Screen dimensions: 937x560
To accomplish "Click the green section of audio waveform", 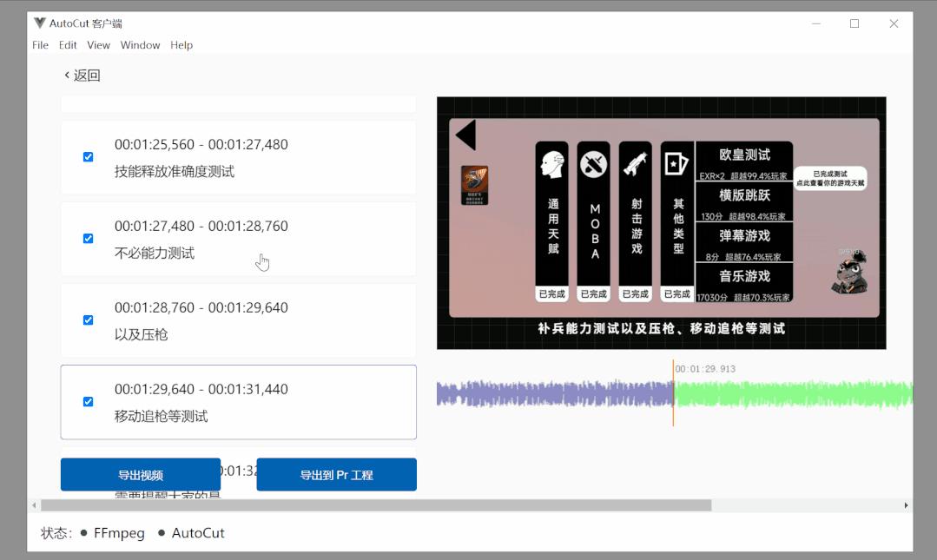I will point(793,394).
